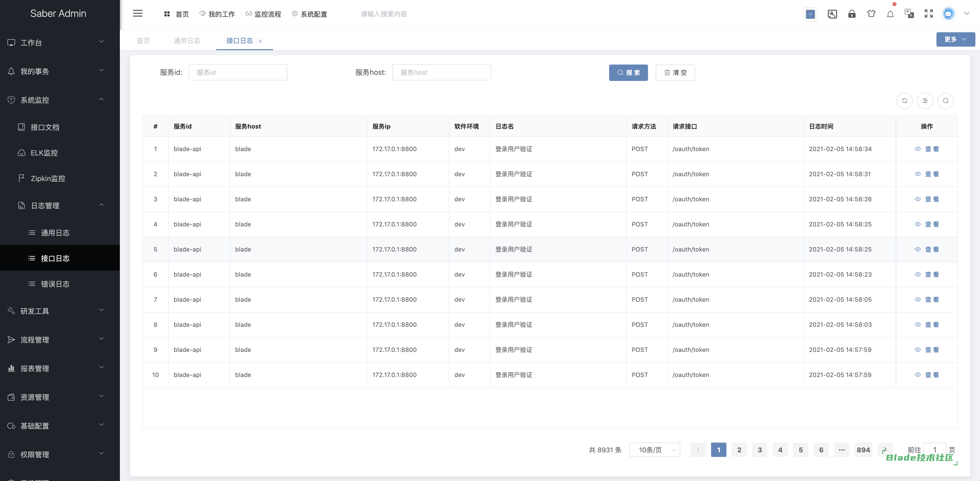Open the 10条/页 page size dropdown
The image size is (980, 481).
654,450
